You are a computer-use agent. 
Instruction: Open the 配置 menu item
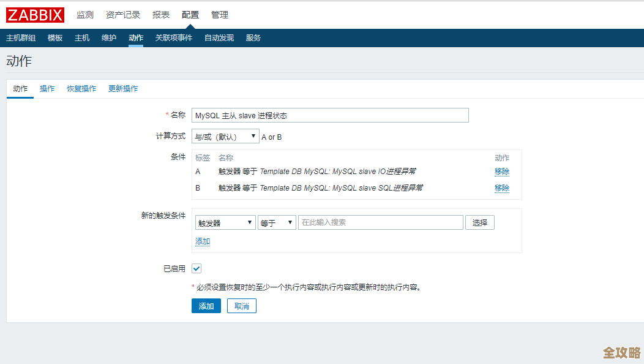coord(190,14)
